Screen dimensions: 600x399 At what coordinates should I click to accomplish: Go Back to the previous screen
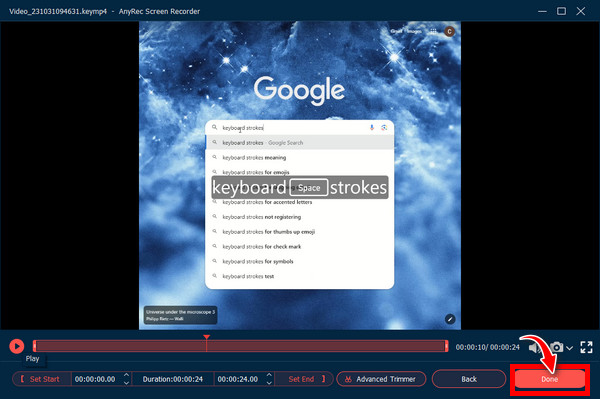click(x=469, y=379)
